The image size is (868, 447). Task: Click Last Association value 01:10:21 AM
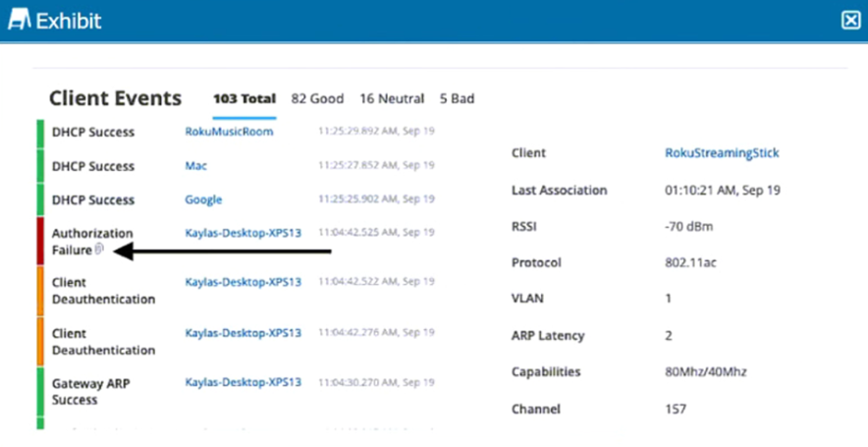(723, 190)
